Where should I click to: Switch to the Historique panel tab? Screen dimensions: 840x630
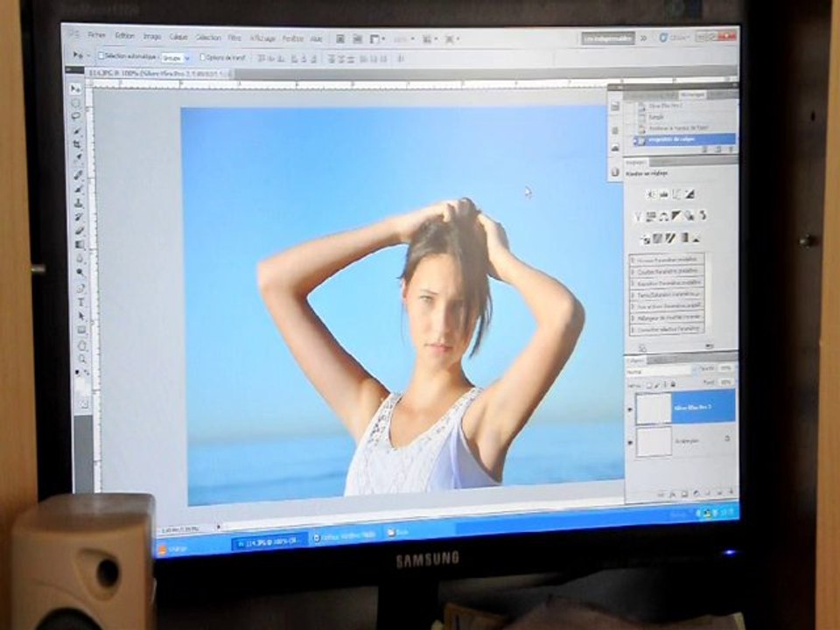(692, 94)
